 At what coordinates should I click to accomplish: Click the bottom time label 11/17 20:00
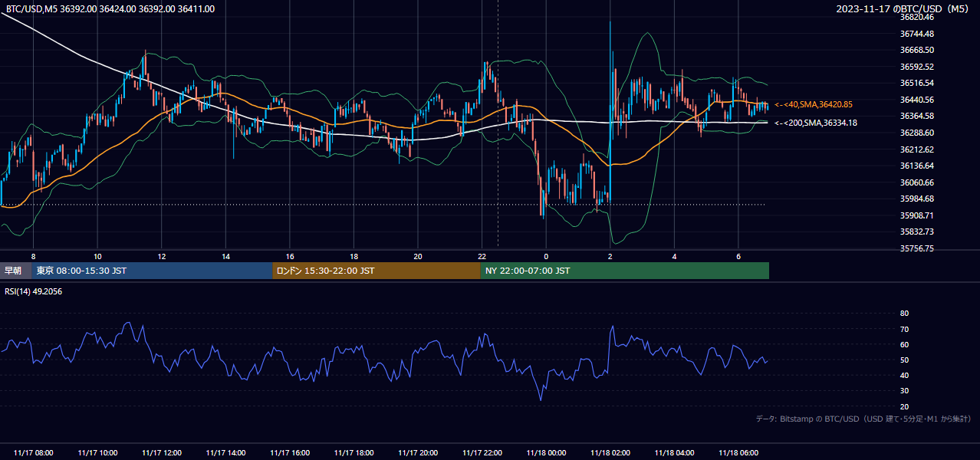(x=418, y=452)
